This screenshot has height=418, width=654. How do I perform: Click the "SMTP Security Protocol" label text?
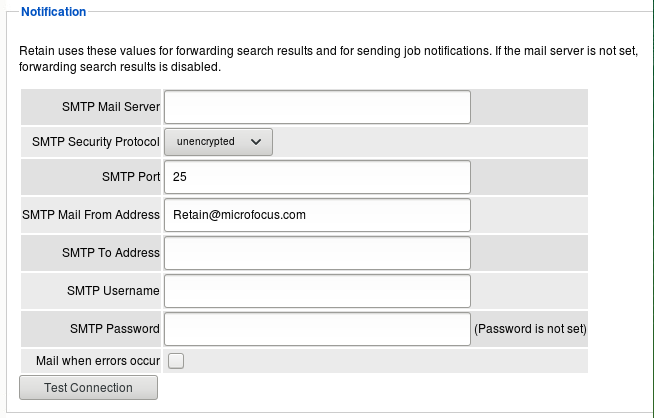point(96,142)
